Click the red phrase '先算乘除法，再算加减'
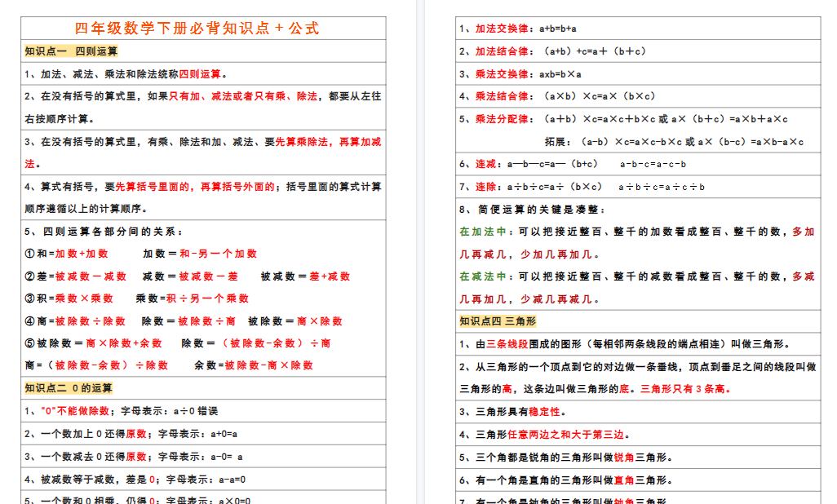 [328, 142]
